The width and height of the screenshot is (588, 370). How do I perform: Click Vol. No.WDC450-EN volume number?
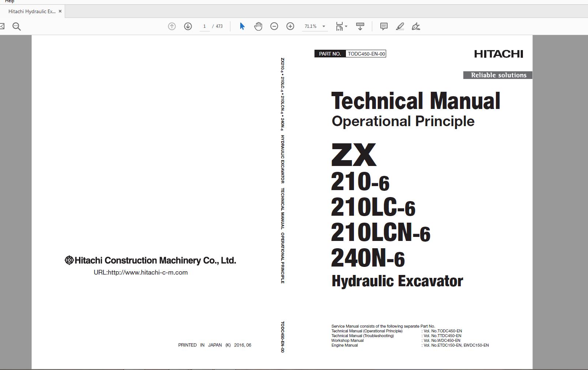coord(442,340)
